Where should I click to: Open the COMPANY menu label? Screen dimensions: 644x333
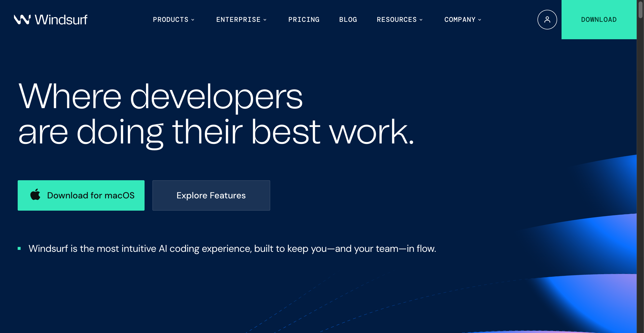pos(460,19)
